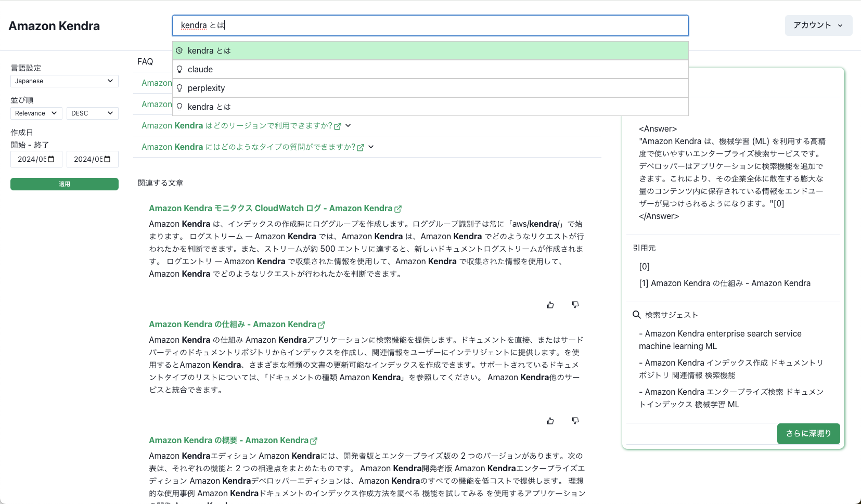This screenshot has height=504, width=861.
Task: Click the 関連する文章 heading
Action: [x=160, y=183]
